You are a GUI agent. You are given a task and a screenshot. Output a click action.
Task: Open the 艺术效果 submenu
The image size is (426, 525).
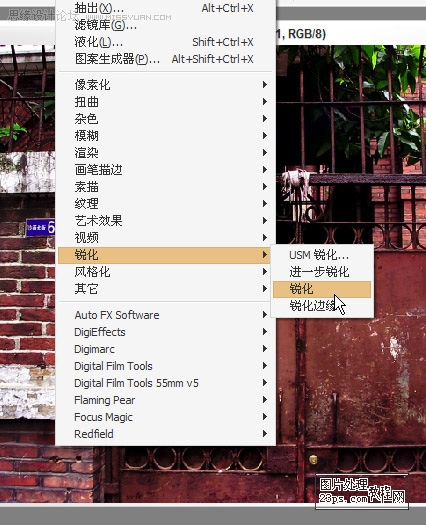click(x=166, y=221)
